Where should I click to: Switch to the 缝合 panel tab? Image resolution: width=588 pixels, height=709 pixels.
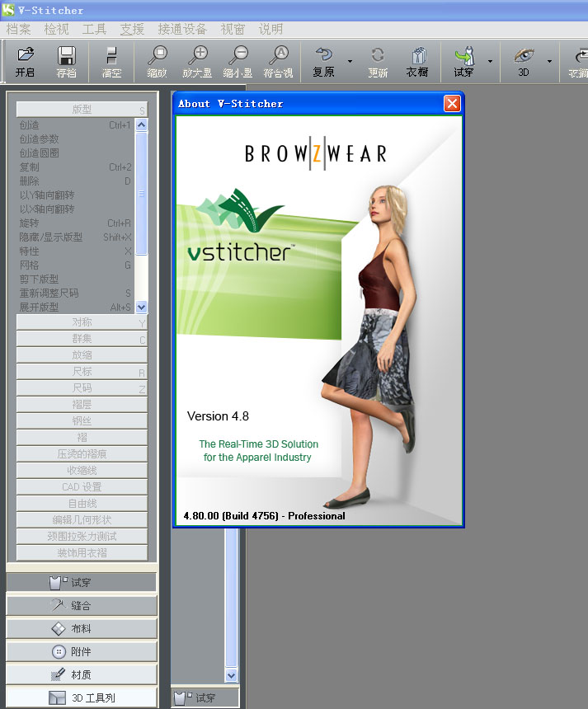[82, 605]
